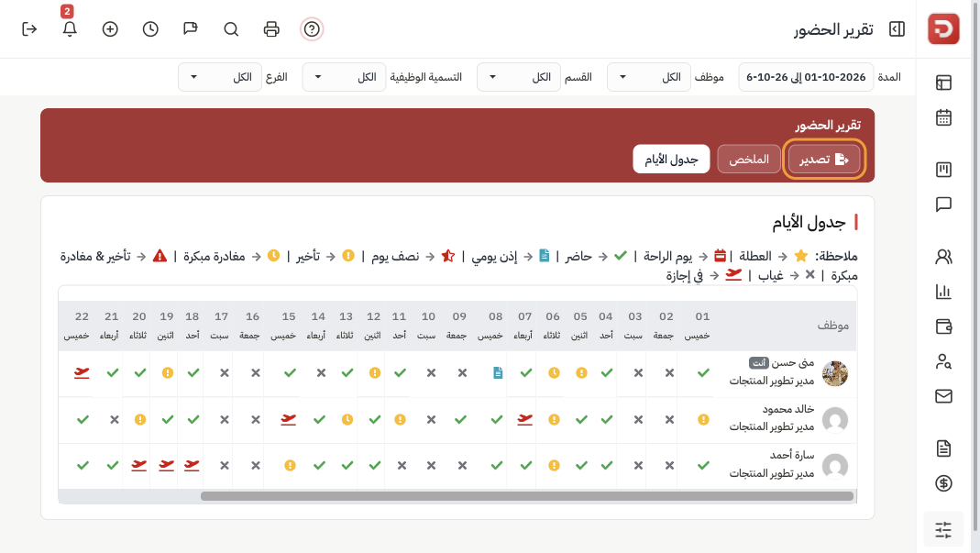Click منى حسن profile photo
This screenshot has height=553, width=980.
pyautogui.click(x=835, y=373)
